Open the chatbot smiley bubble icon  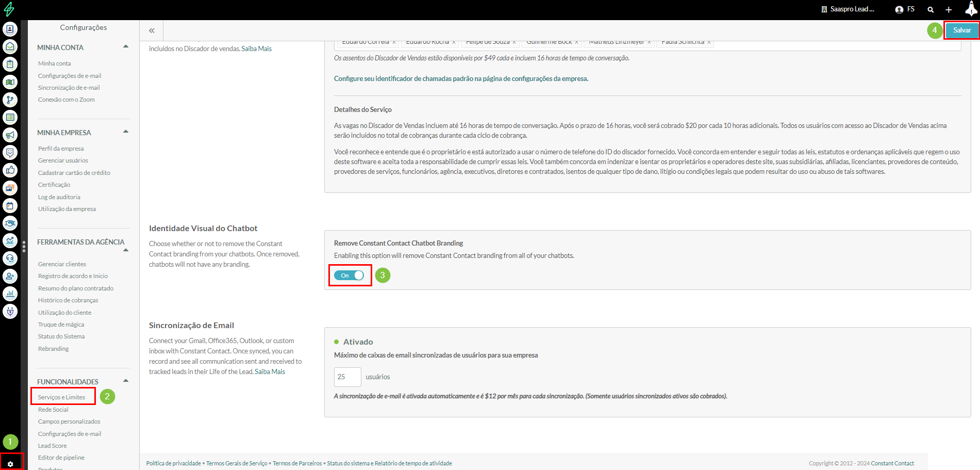(x=10, y=152)
